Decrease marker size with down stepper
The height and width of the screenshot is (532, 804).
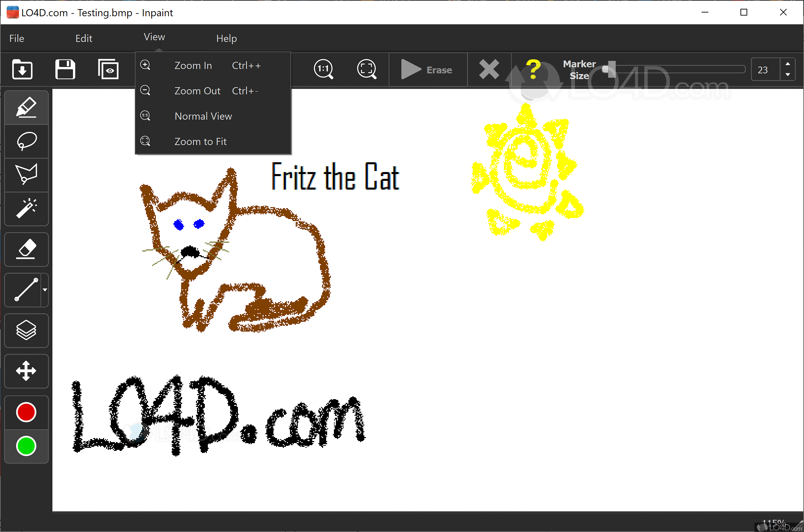[x=788, y=75]
